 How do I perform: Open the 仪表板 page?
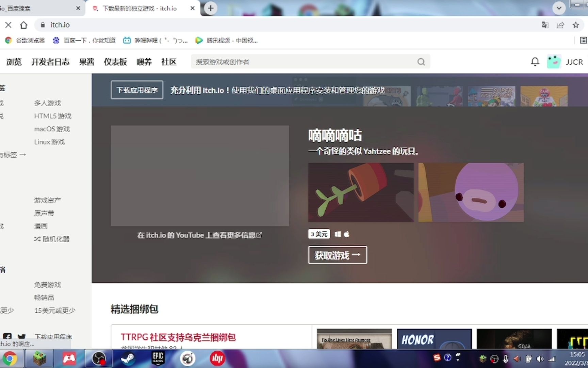(115, 62)
